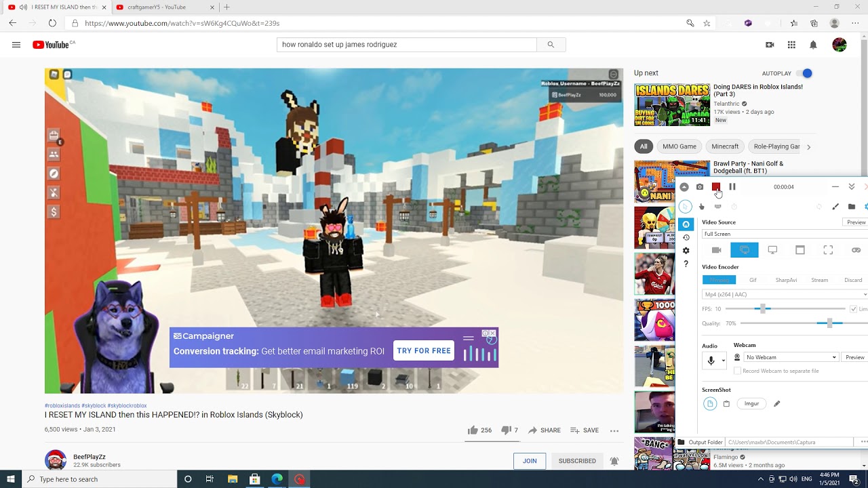The height and width of the screenshot is (488, 868).
Task: Toggle keystrokes overlay (keyboard icon) in Captura
Action: 718,207
